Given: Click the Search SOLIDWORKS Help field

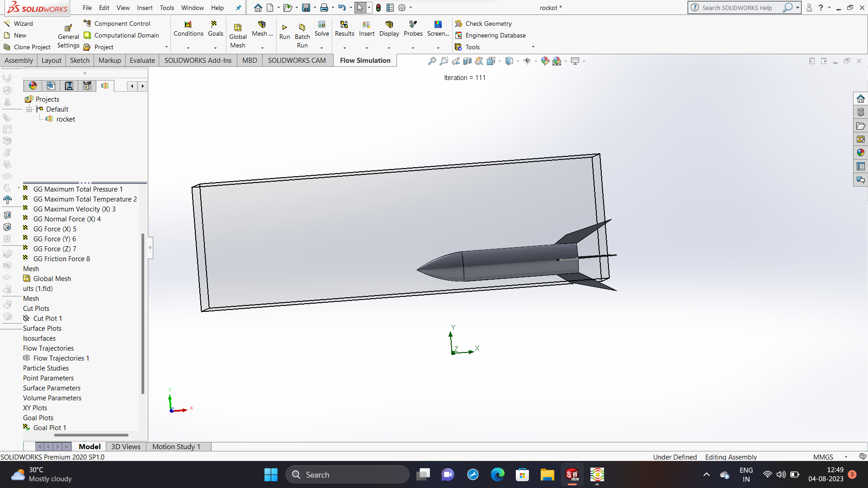Looking at the screenshot, I should pyautogui.click(x=737, y=8).
